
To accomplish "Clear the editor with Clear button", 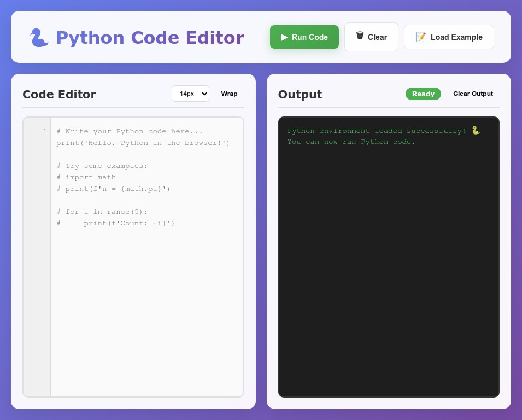I will tap(371, 37).
